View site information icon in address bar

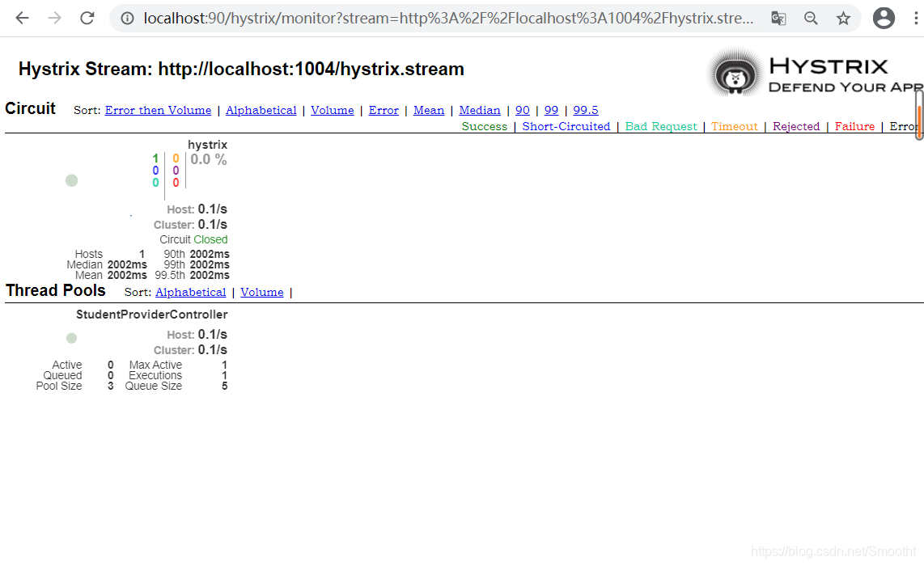pos(127,19)
